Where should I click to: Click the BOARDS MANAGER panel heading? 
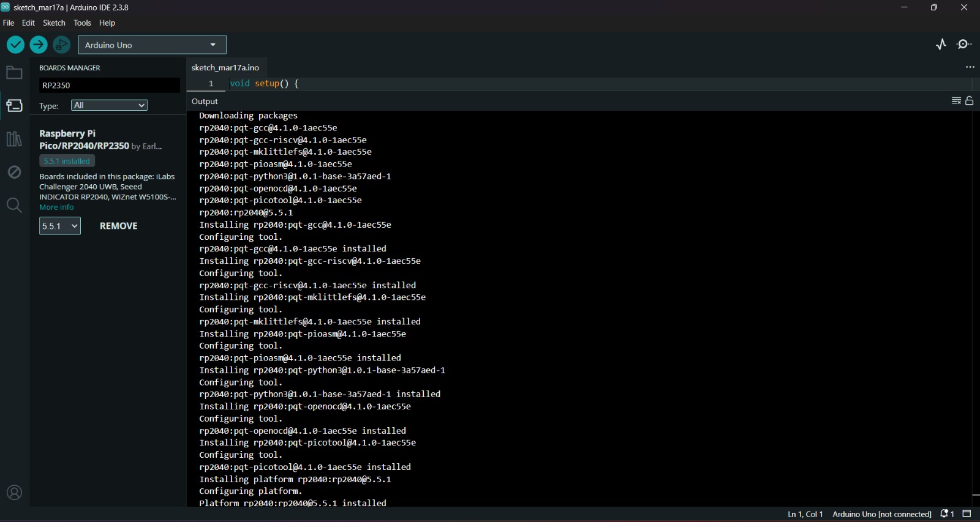70,68
